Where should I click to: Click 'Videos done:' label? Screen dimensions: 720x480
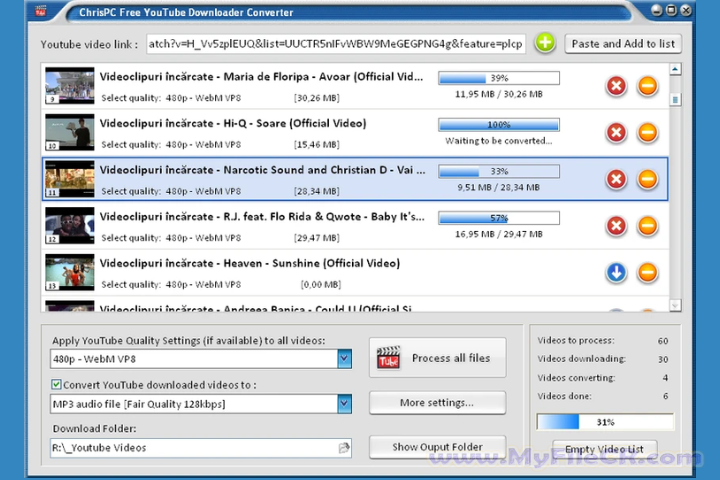564,396
